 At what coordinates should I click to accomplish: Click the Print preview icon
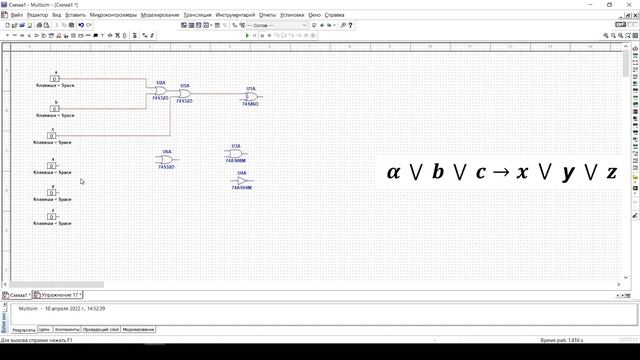coord(46,25)
